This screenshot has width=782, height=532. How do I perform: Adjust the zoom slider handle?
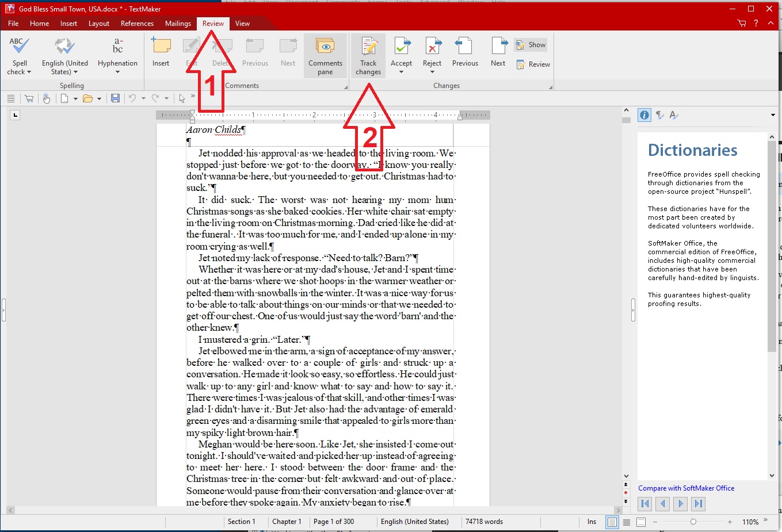point(693,522)
